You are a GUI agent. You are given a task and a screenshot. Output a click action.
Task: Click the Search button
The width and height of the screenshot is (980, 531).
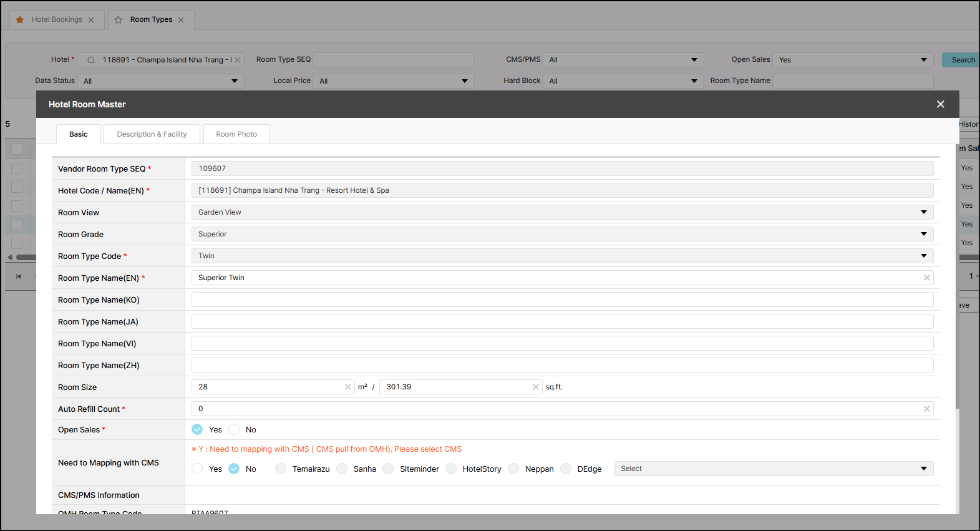tap(963, 60)
